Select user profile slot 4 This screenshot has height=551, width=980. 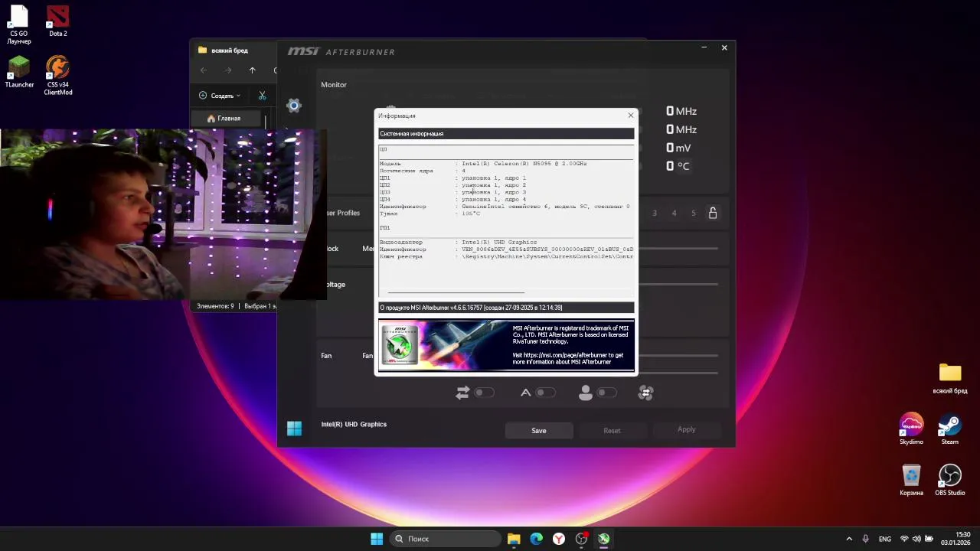pos(674,213)
